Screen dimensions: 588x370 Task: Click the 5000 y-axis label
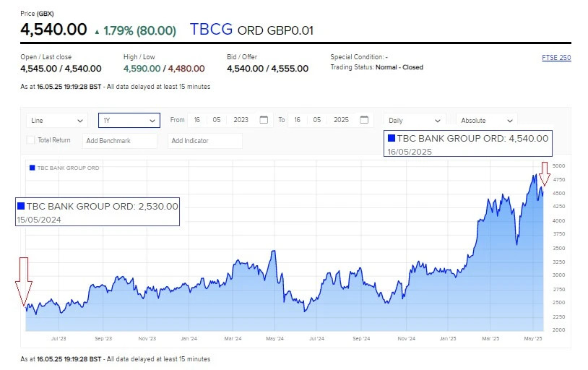558,166
